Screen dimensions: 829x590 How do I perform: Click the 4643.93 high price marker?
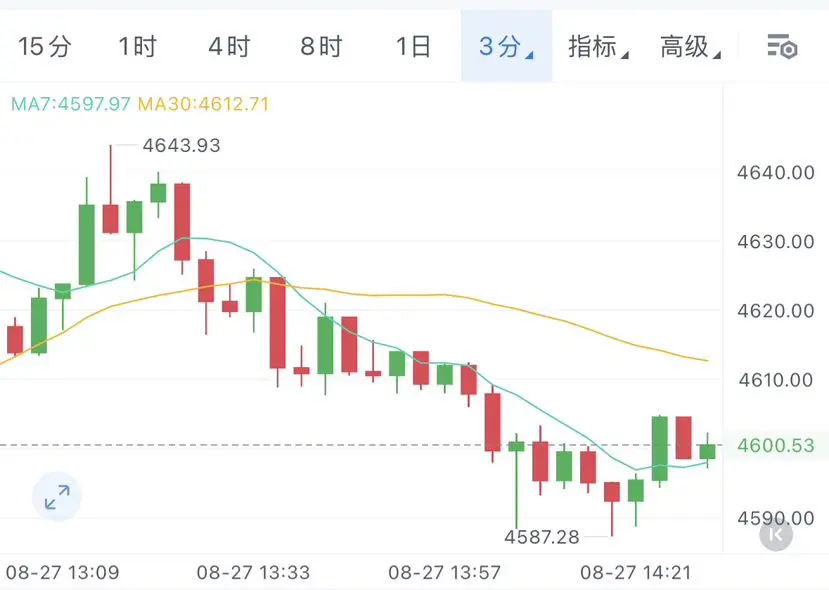181,145
